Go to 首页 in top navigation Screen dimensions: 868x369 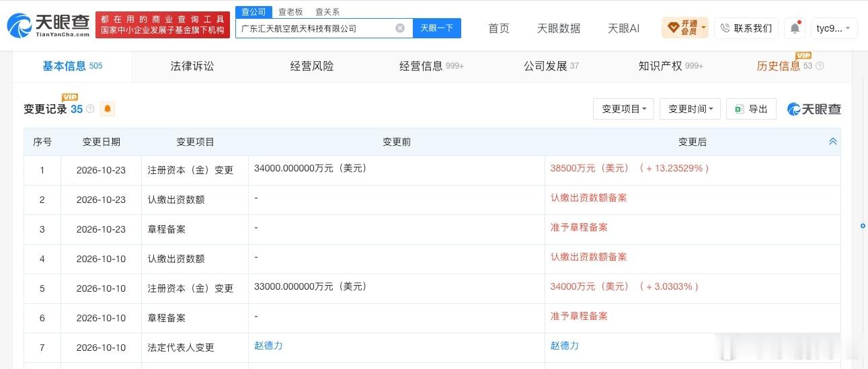click(499, 28)
